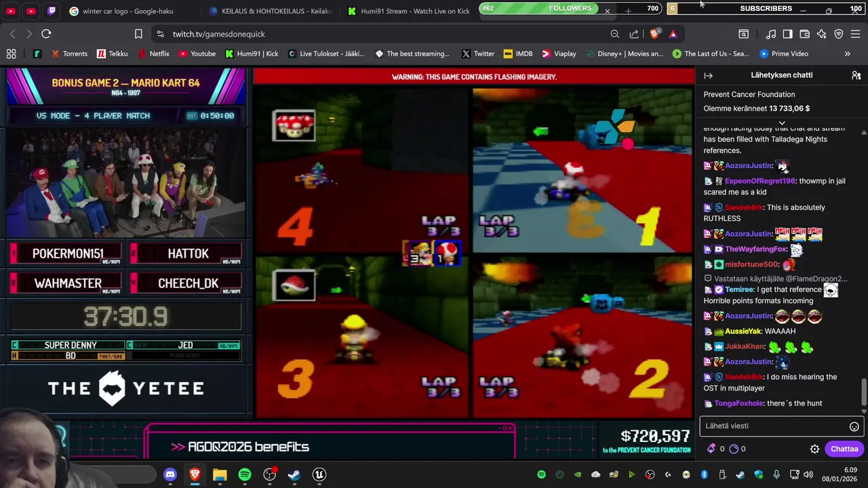The width and height of the screenshot is (868, 488).
Task: Open Youtube bookmark
Action: coord(197,54)
